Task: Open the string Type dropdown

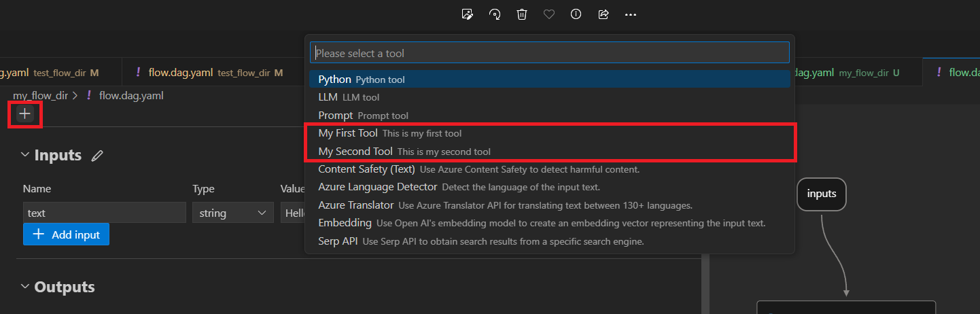Action: (x=232, y=213)
